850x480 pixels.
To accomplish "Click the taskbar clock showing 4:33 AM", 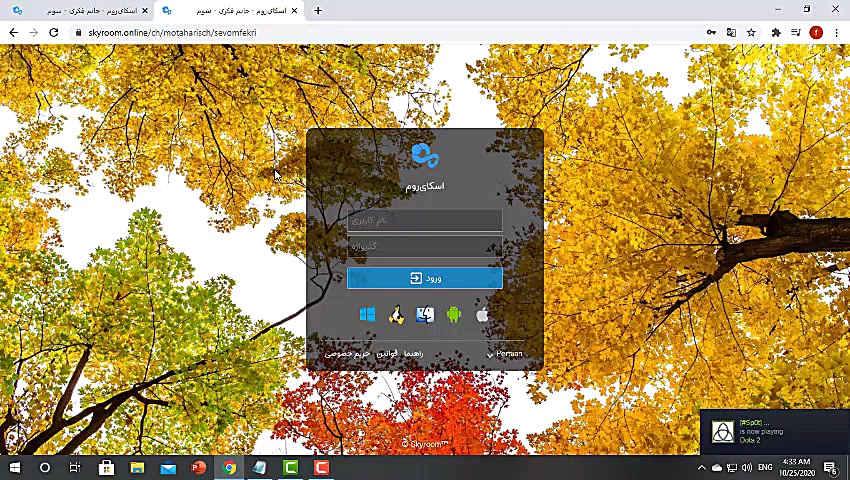I will [797, 468].
